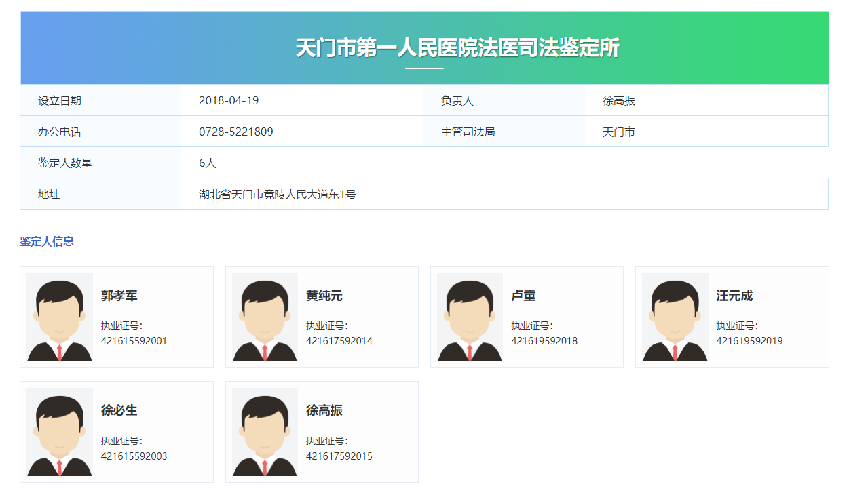
Task: Click 卢童's avatar photo
Action: pos(470,317)
